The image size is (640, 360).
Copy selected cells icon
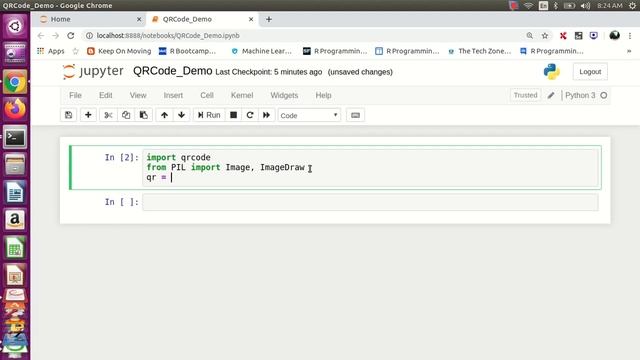tap(126, 115)
